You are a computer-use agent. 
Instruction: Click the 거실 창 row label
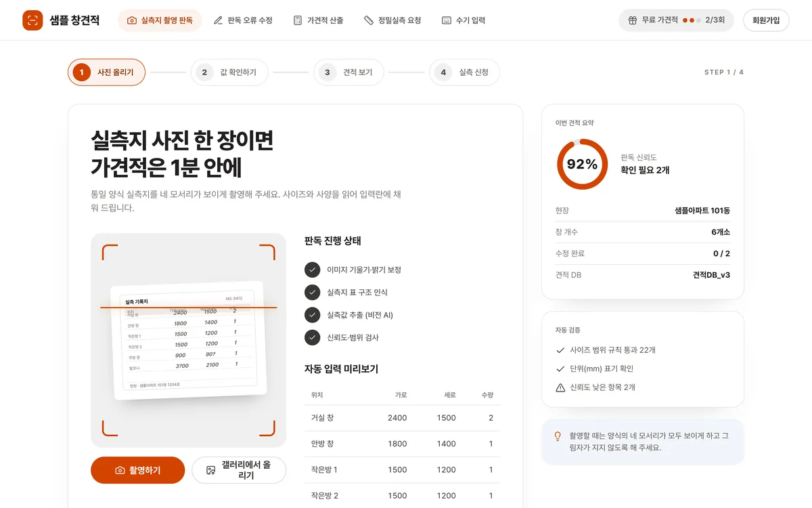(x=322, y=418)
